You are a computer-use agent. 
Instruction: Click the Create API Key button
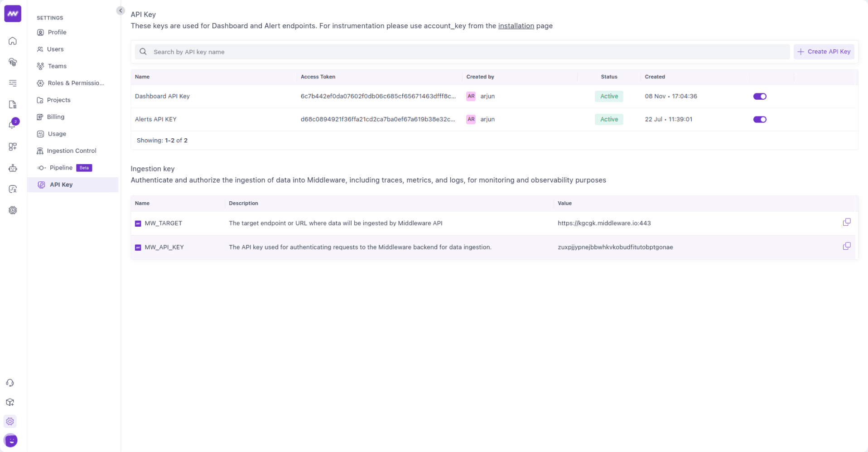pos(824,52)
